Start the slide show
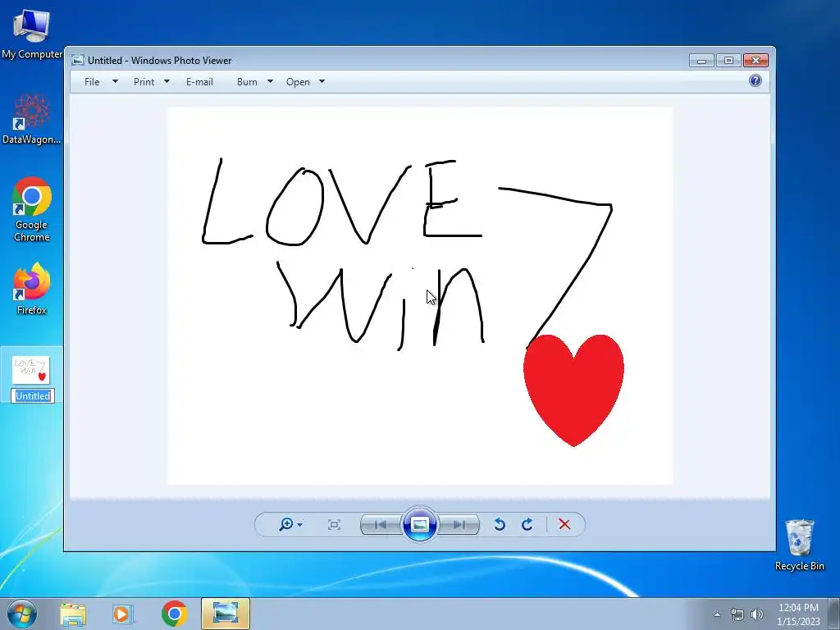The image size is (840, 630). click(x=419, y=524)
